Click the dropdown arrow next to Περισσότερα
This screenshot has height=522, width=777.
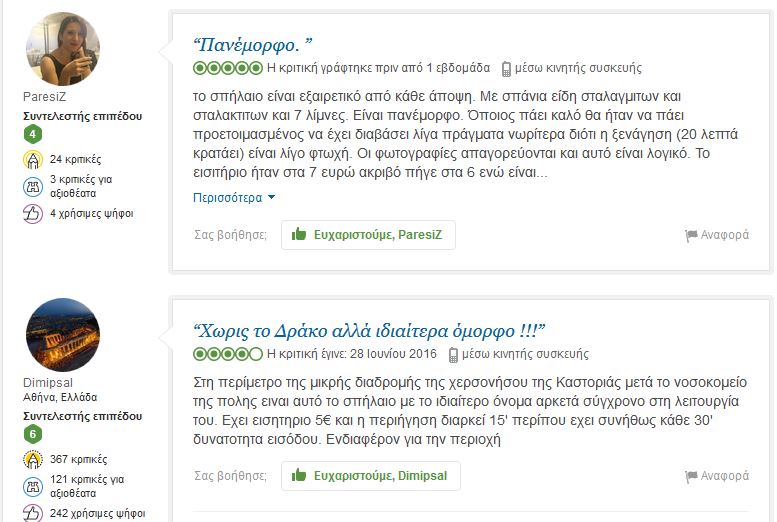271,197
